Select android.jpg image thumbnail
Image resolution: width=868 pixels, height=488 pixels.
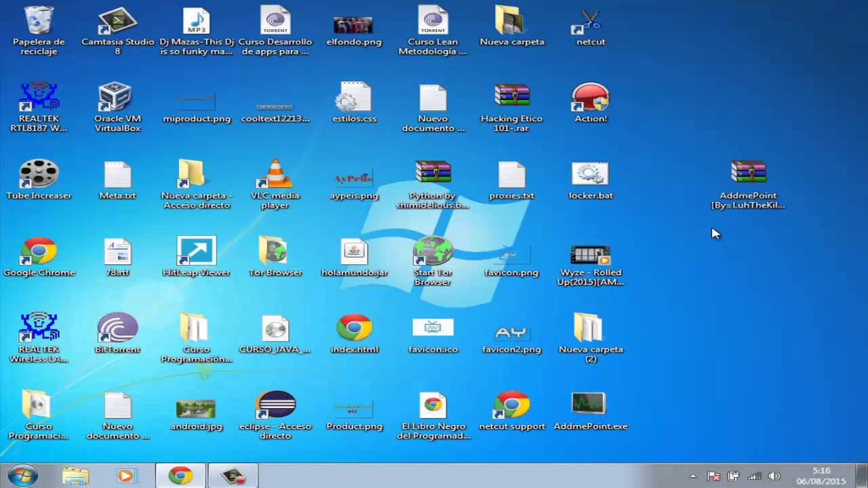click(x=196, y=409)
